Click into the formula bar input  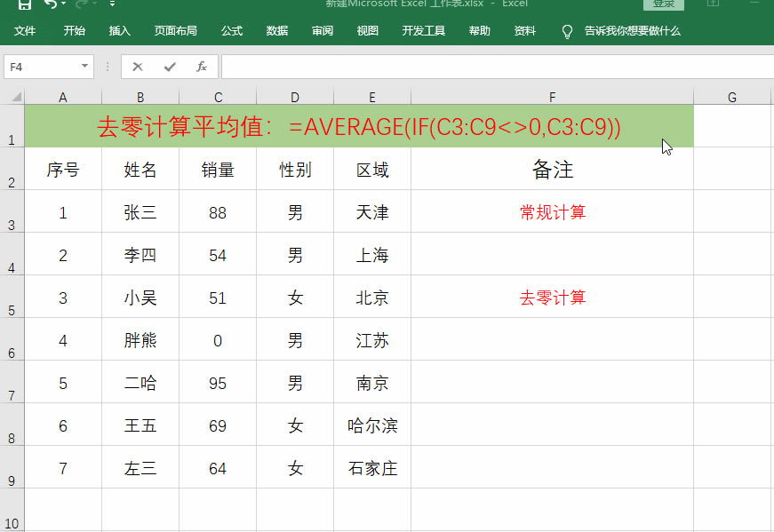pyautogui.click(x=498, y=67)
